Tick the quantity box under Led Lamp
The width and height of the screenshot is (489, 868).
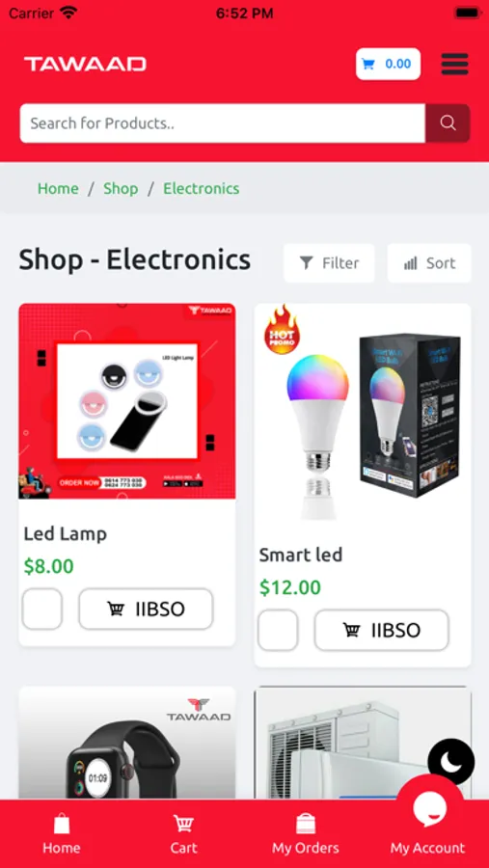pos(42,609)
